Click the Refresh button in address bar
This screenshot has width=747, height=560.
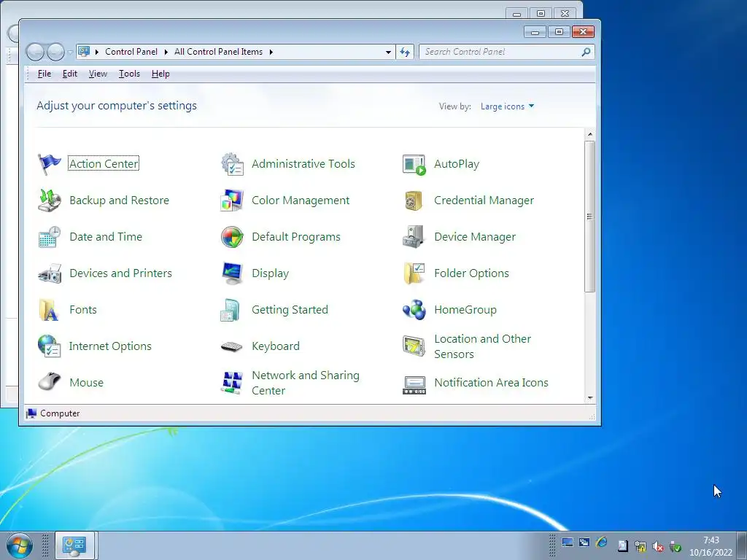pyautogui.click(x=405, y=52)
